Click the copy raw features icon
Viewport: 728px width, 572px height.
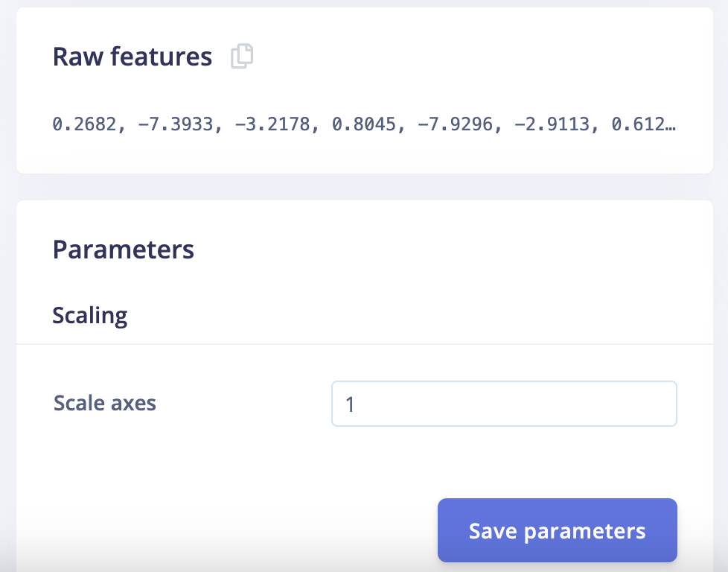242,57
